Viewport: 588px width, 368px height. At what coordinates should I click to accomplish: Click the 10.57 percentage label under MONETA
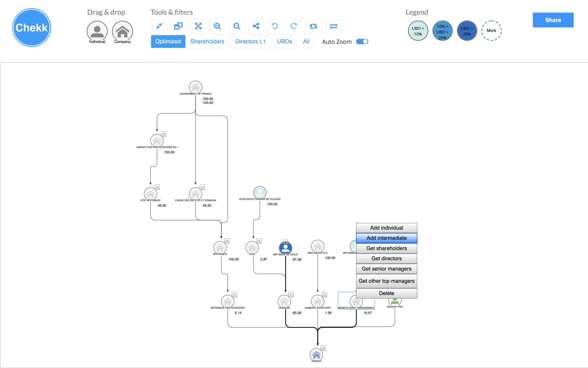pos(368,313)
